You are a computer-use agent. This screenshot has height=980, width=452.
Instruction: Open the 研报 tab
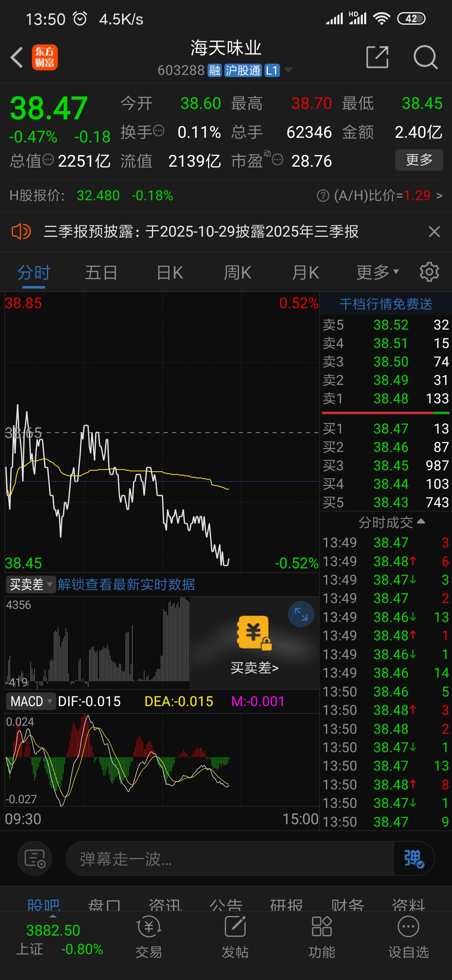[287, 905]
